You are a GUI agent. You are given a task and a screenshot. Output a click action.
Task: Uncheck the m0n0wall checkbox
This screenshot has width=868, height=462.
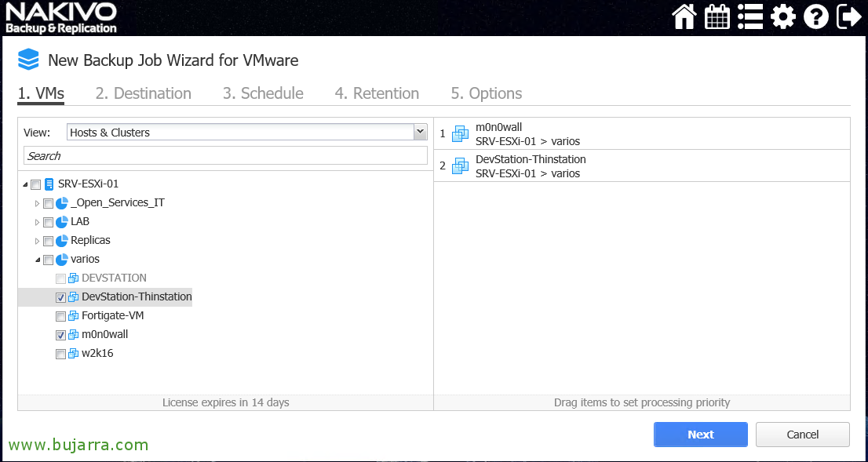61,335
